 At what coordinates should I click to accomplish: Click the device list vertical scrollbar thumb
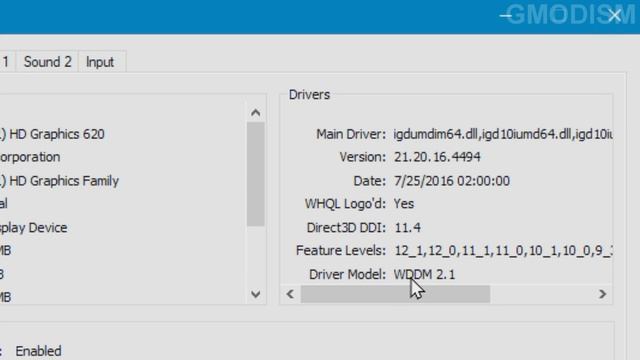(256, 174)
